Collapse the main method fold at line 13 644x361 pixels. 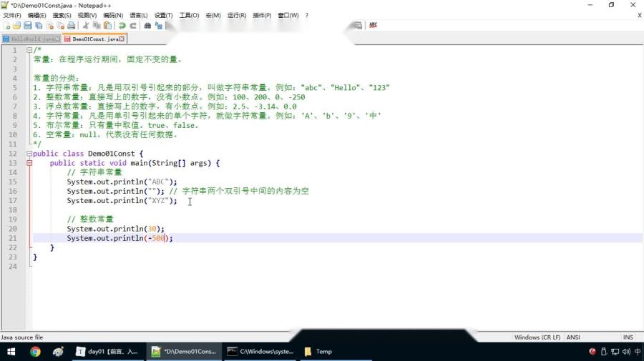pos(29,163)
